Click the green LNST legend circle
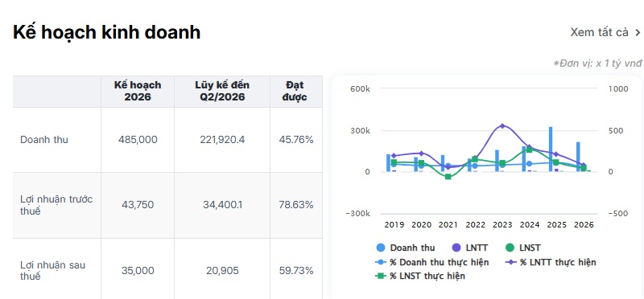This screenshot has height=299, width=644. coord(510,248)
